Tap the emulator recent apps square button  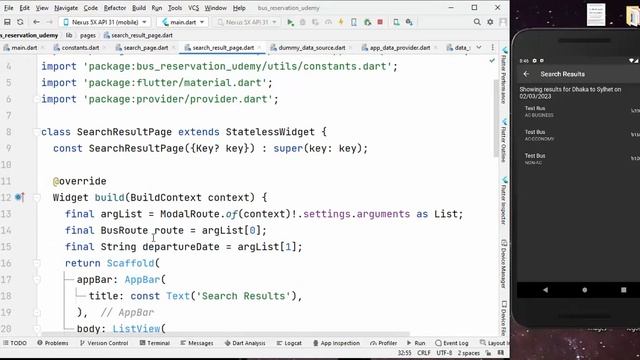point(623,290)
